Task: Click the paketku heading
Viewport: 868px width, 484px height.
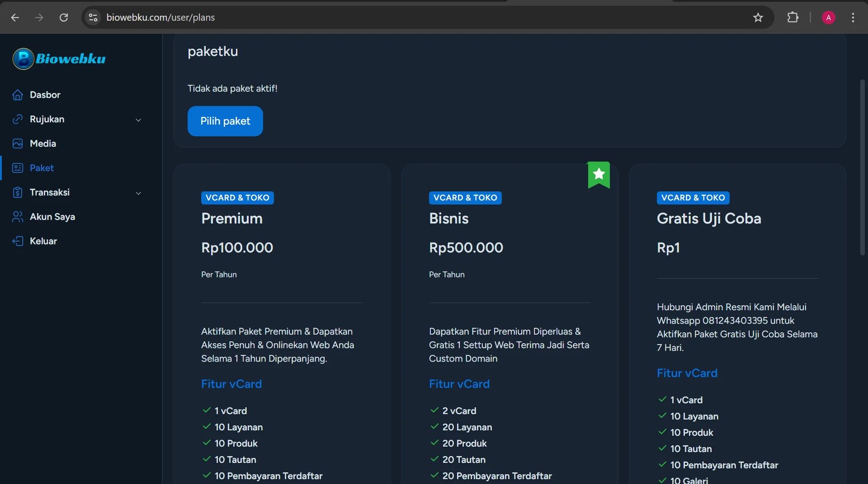Action: point(213,51)
